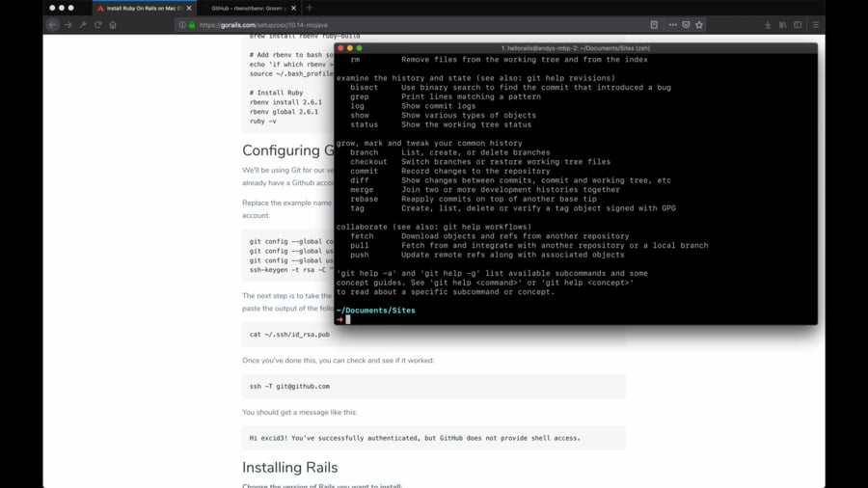Click 'grep' command in the terminal output
This screenshot has height=488, width=868.
tap(360, 96)
